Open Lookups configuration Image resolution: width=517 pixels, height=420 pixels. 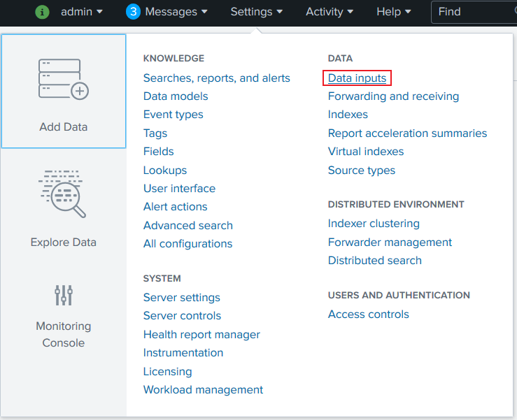coord(165,171)
